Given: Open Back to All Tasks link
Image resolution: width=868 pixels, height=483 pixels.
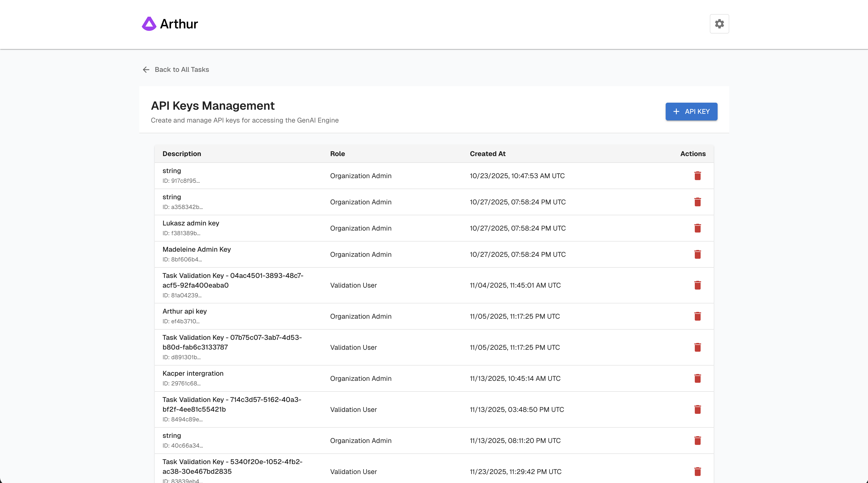Looking at the screenshot, I should pyautogui.click(x=182, y=69).
